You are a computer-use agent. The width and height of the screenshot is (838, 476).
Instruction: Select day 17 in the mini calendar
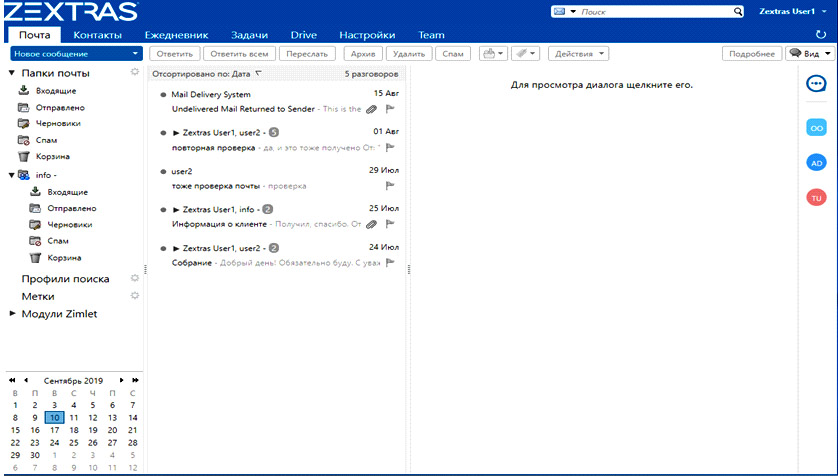54,430
